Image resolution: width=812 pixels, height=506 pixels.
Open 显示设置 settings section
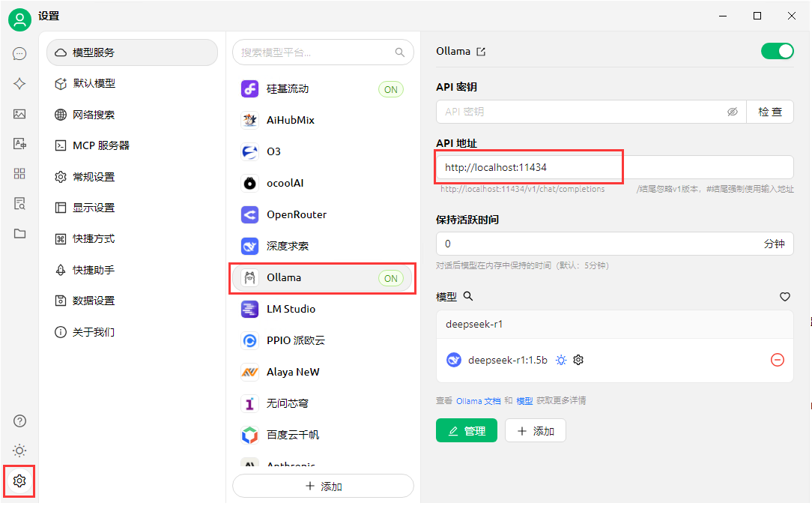click(132, 208)
